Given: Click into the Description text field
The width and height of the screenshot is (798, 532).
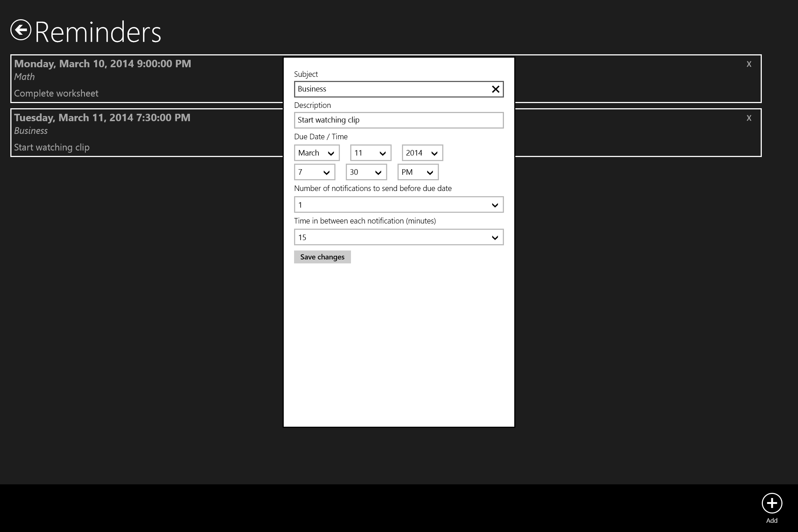Looking at the screenshot, I should [399, 120].
